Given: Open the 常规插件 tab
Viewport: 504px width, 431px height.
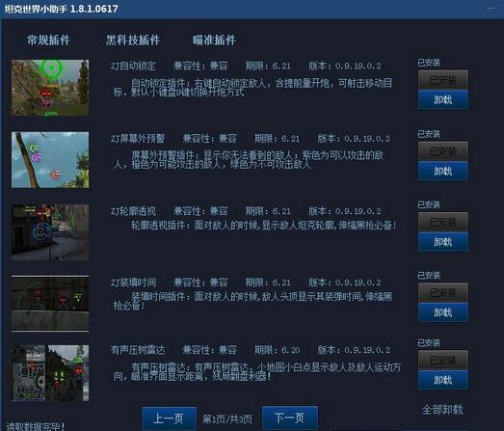Looking at the screenshot, I should tap(48, 40).
